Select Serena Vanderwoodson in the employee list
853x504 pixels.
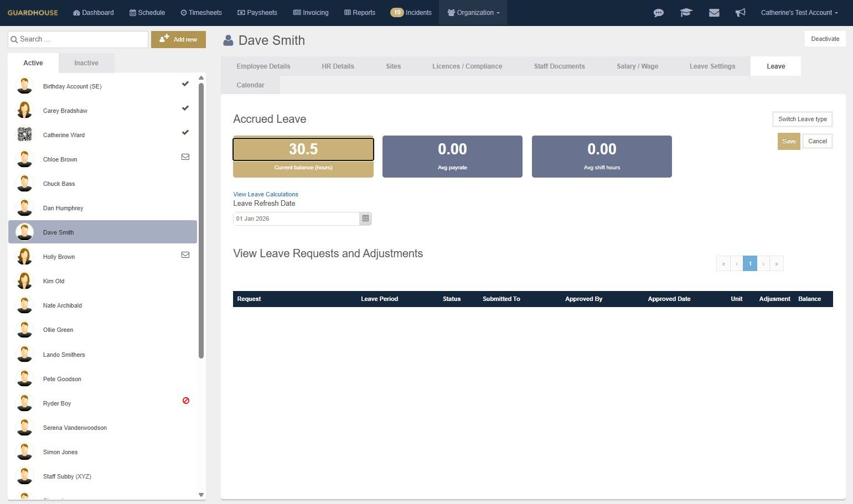[x=103, y=428]
